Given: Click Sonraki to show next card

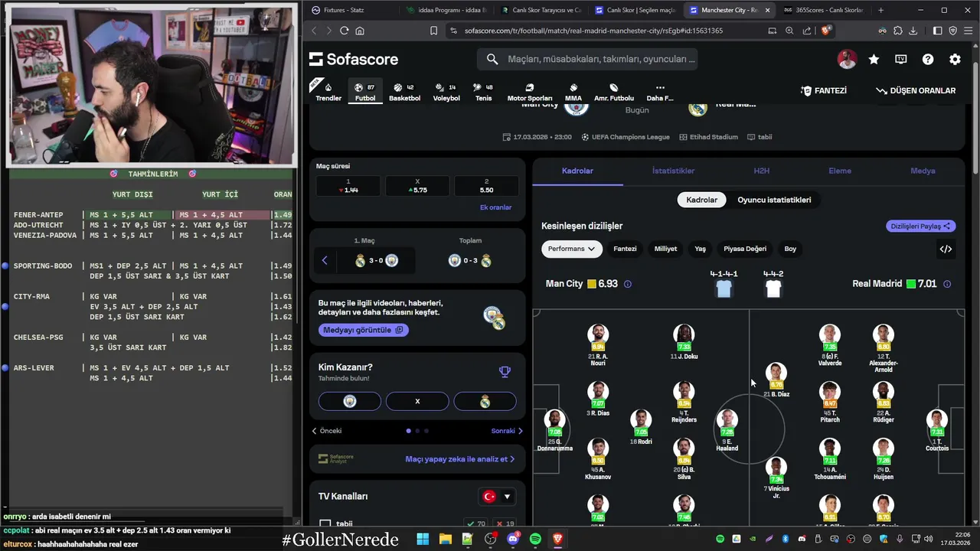Looking at the screenshot, I should 507,431.
